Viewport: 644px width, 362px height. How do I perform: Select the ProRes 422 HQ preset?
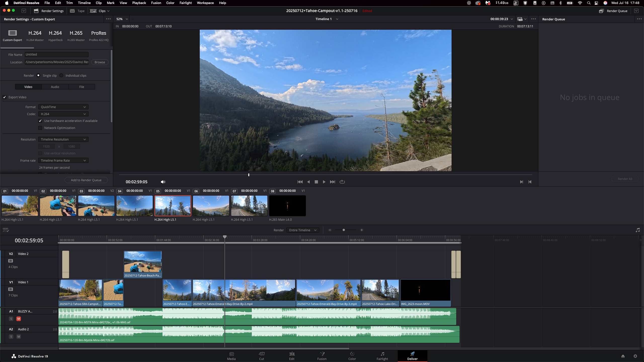tap(99, 35)
